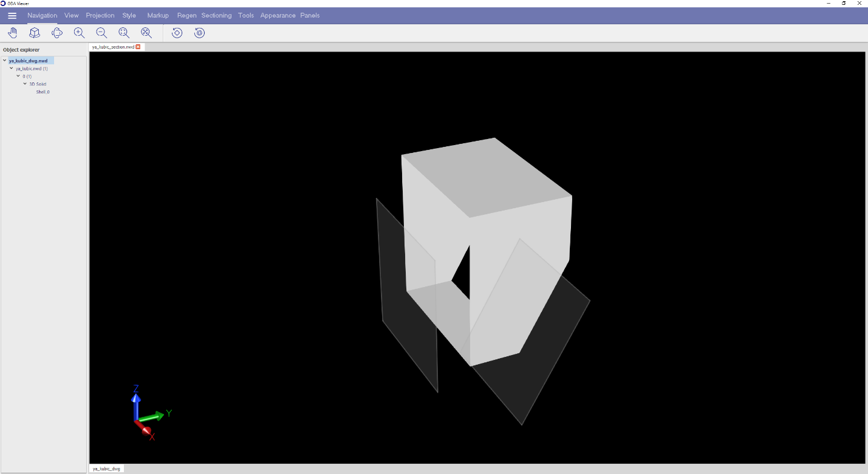Click the gear rotate-back toolbar icon
Viewport: 868px width, 474px height.
tap(199, 33)
